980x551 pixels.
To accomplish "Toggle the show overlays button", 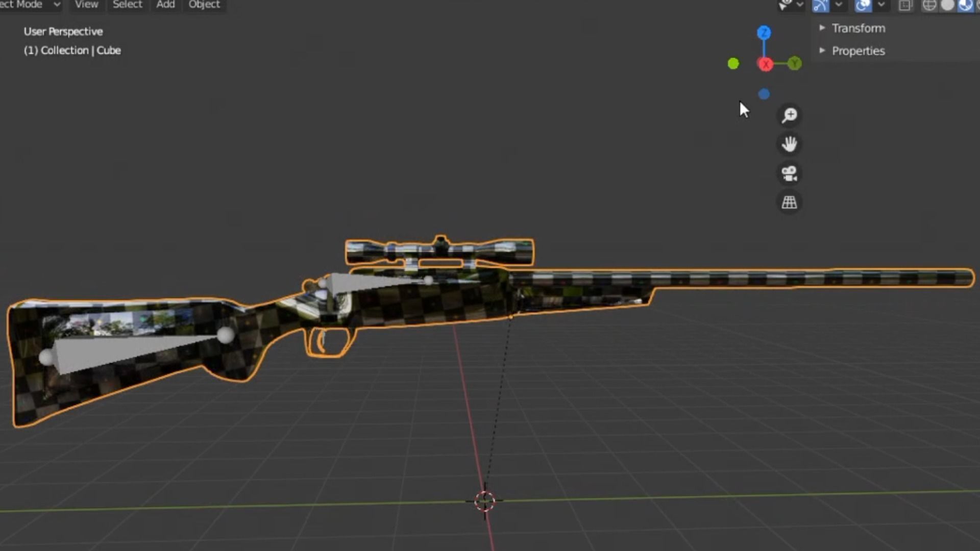I will (863, 5).
